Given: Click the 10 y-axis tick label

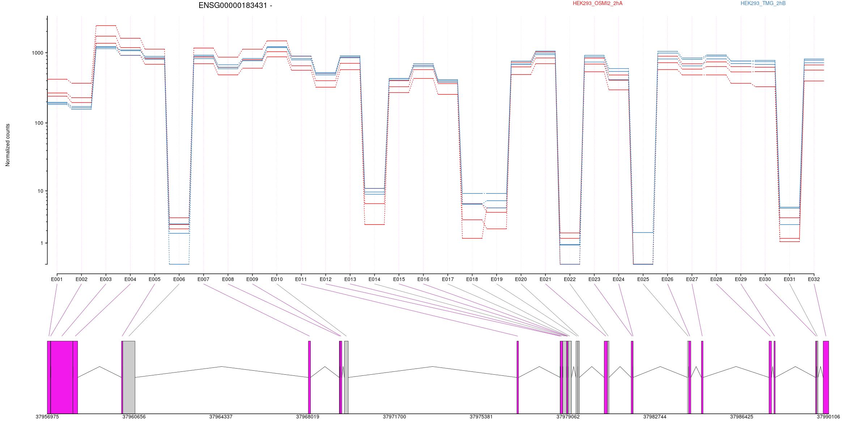Looking at the screenshot, I should click(x=41, y=191).
